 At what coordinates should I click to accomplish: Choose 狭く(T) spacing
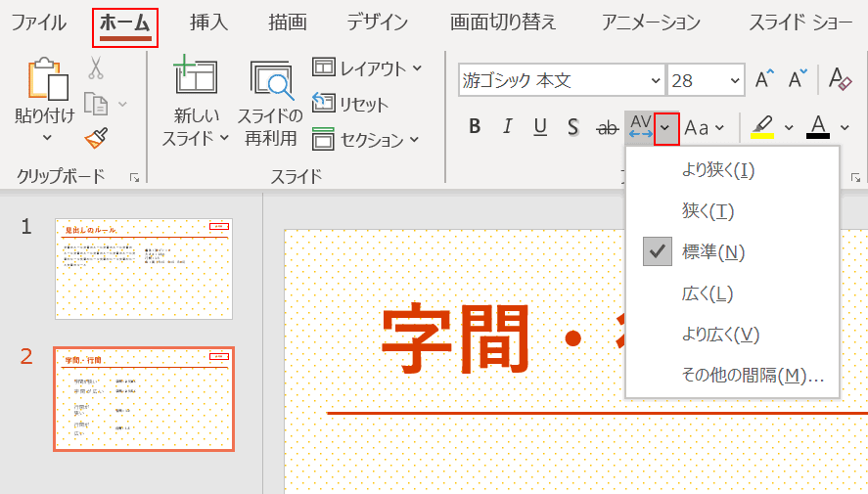[x=732, y=210]
